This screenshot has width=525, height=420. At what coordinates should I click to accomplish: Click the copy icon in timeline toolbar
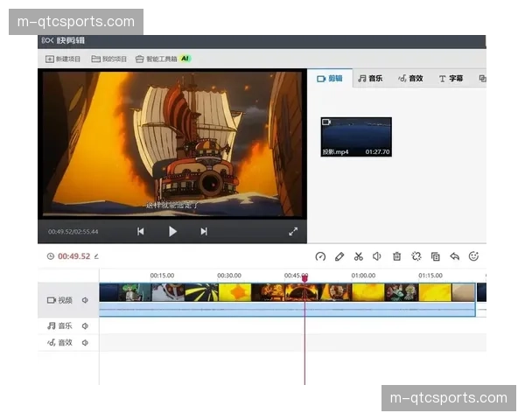436,256
